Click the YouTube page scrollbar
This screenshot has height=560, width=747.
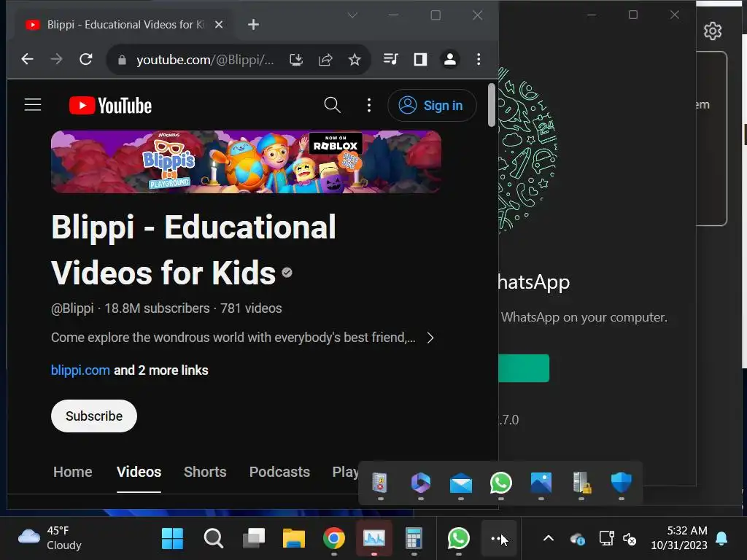click(x=492, y=105)
